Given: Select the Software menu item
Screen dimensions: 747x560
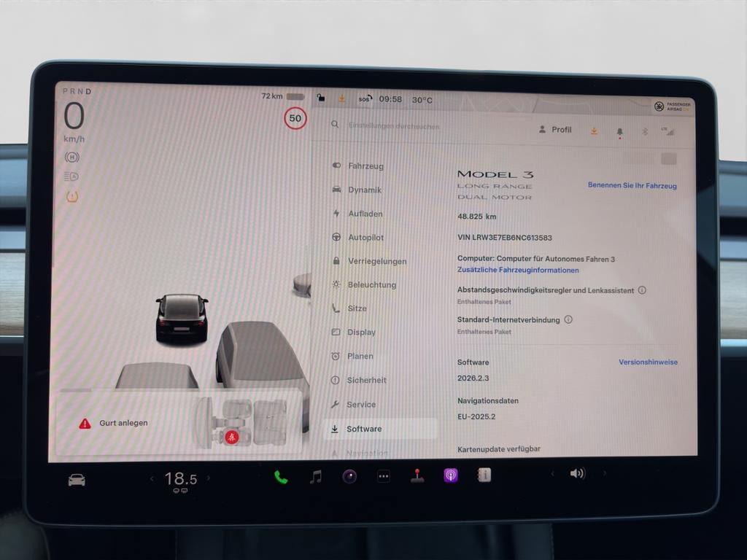Looking at the screenshot, I should click(x=379, y=429).
